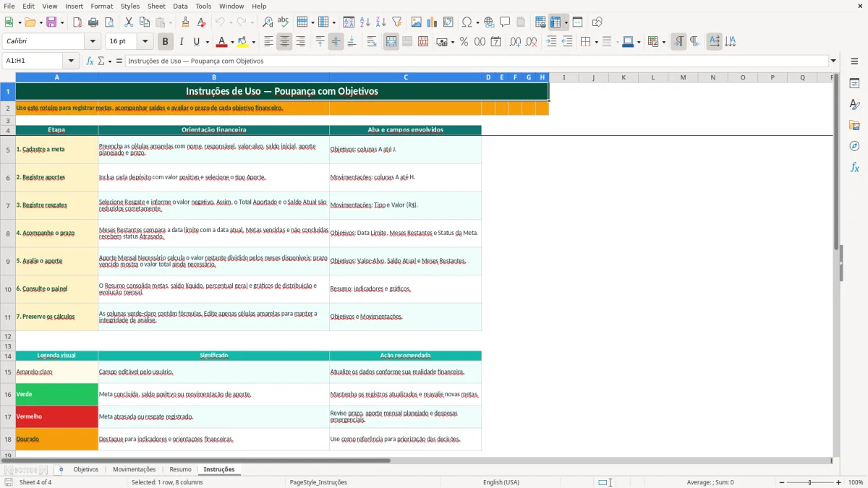Toggle Align Right
Image resolution: width=868 pixels, height=488 pixels.
tap(301, 42)
